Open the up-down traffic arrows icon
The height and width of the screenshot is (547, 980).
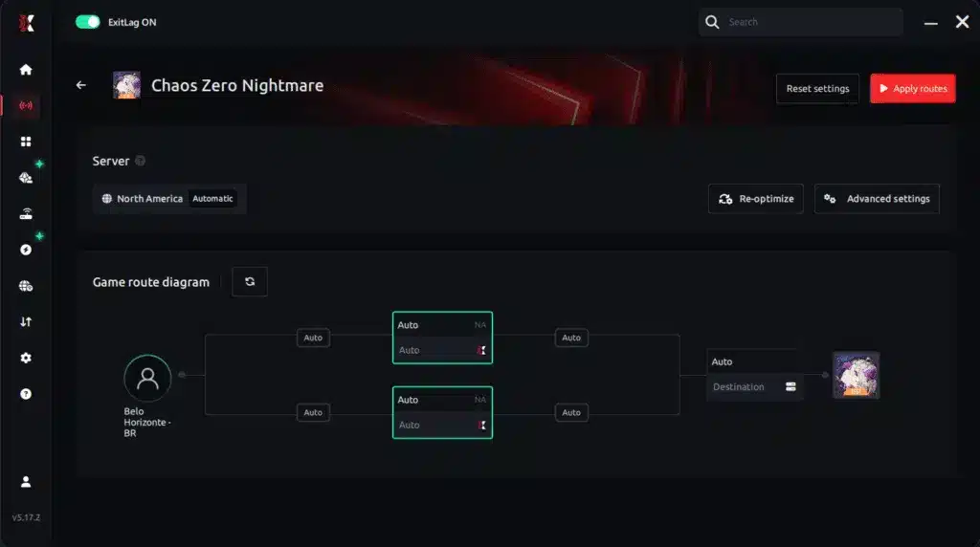click(x=26, y=321)
